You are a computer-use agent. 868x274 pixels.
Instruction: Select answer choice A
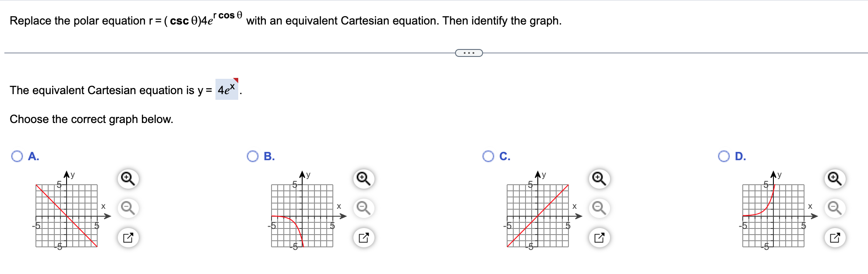coord(17,156)
